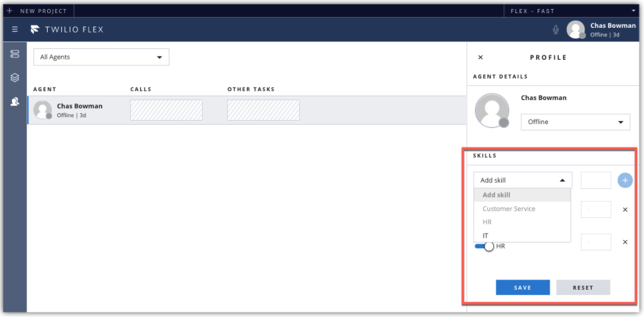Open the All Agents filter dropdown

point(101,57)
